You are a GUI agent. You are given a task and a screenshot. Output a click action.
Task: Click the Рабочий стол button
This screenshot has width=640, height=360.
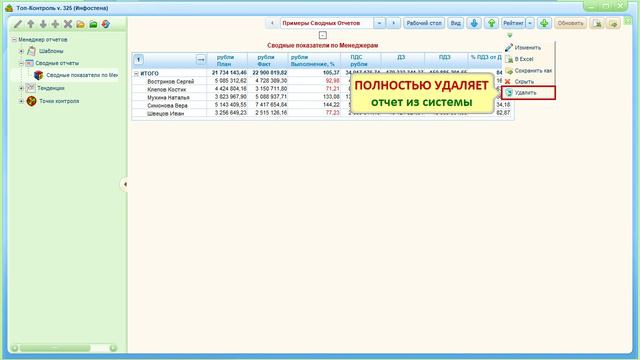tap(424, 23)
